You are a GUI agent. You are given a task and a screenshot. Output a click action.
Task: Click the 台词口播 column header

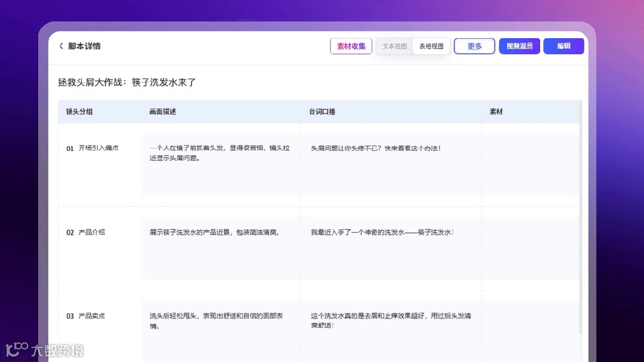click(322, 112)
